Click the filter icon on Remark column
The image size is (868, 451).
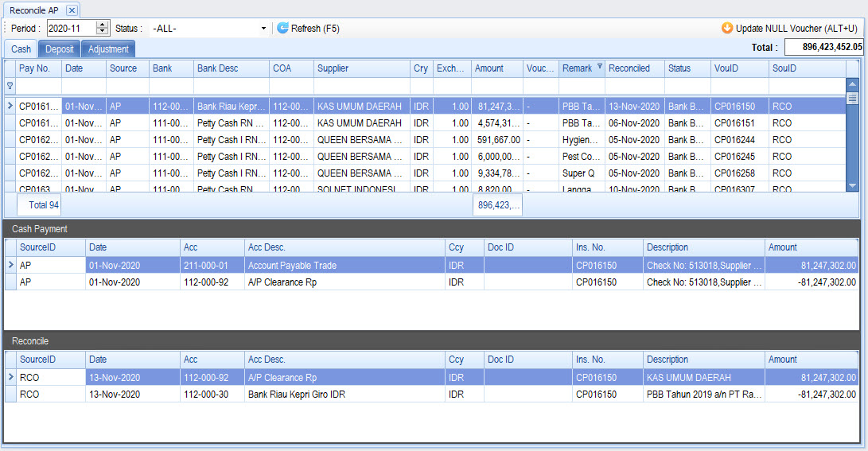[x=599, y=68]
